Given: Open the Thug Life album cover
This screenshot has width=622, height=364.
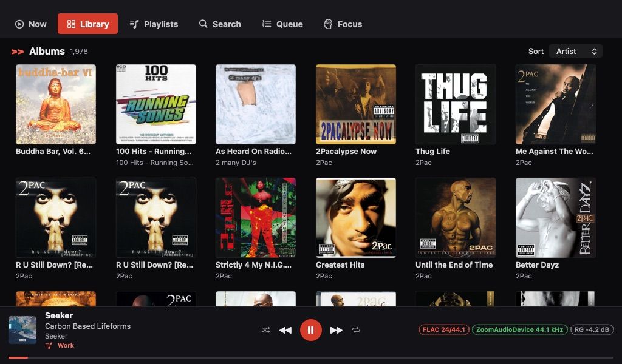Looking at the screenshot, I should [456, 104].
